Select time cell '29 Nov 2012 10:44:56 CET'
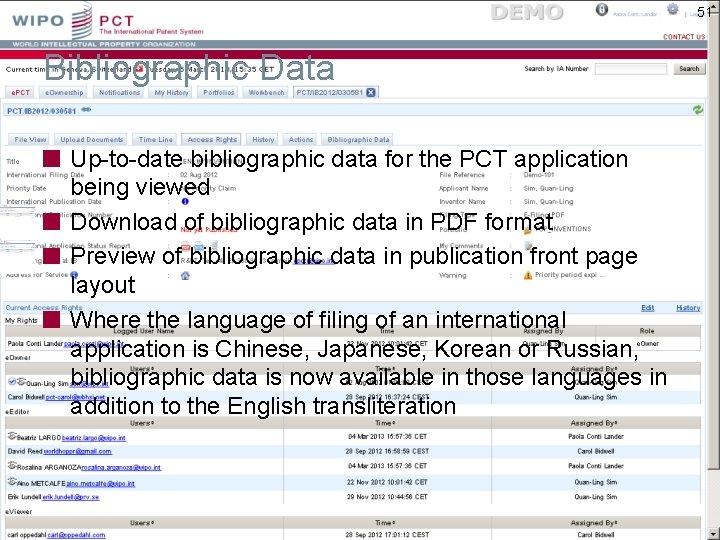Screen dimensions: 720x540 pos(387,497)
